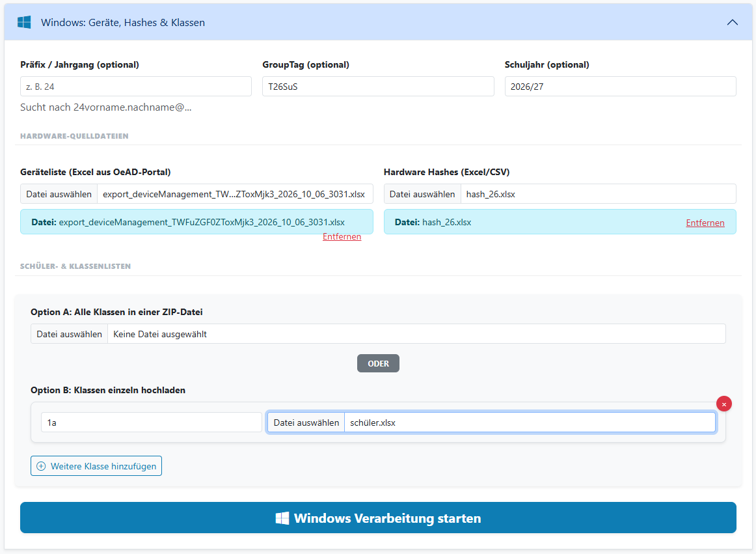Screen dimensions: 756x554
Task: Edit the class name field containing 1a
Action: pyautogui.click(x=152, y=422)
